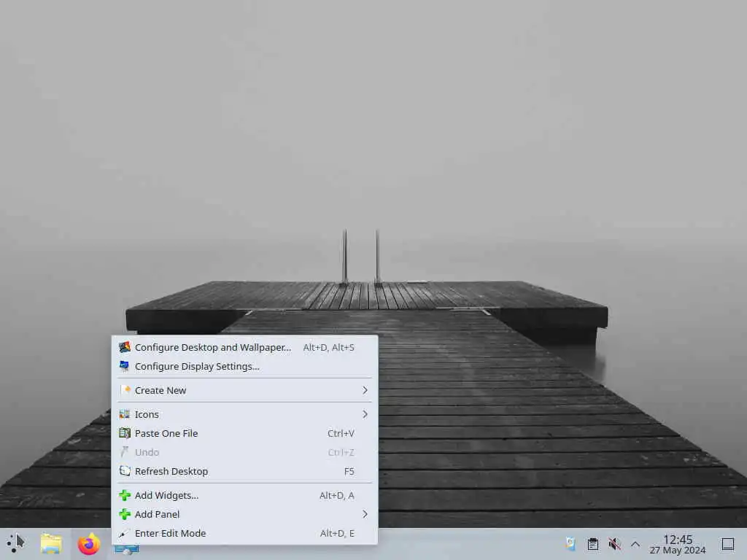This screenshot has width=747, height=560.
Task: Click the muted volume tray icon
Action: tap(614, 544)
